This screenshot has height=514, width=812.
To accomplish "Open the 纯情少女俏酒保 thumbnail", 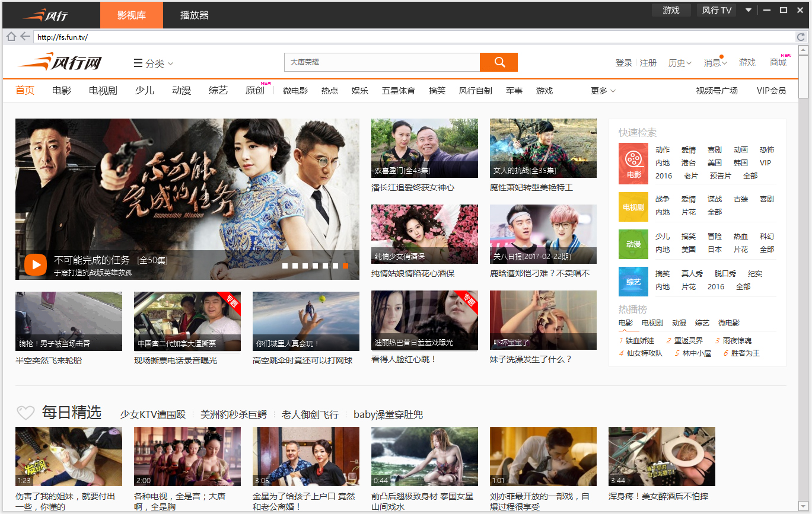I will coord(425,234).
